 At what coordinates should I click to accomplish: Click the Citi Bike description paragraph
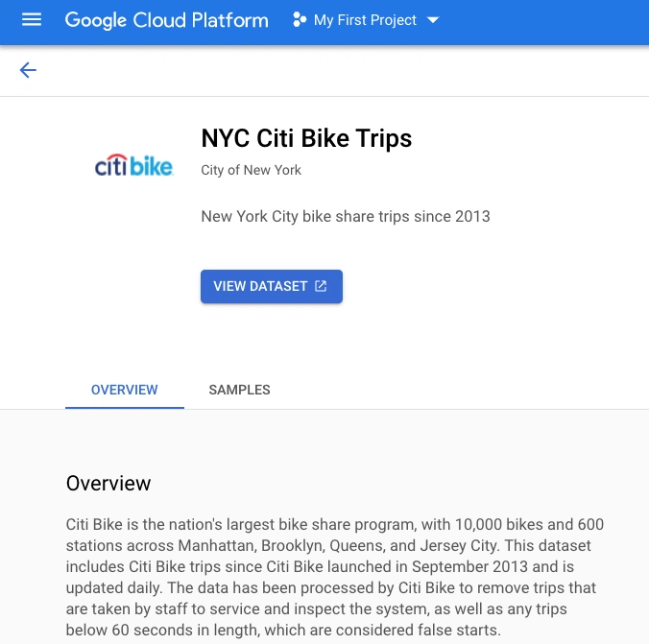334,577
